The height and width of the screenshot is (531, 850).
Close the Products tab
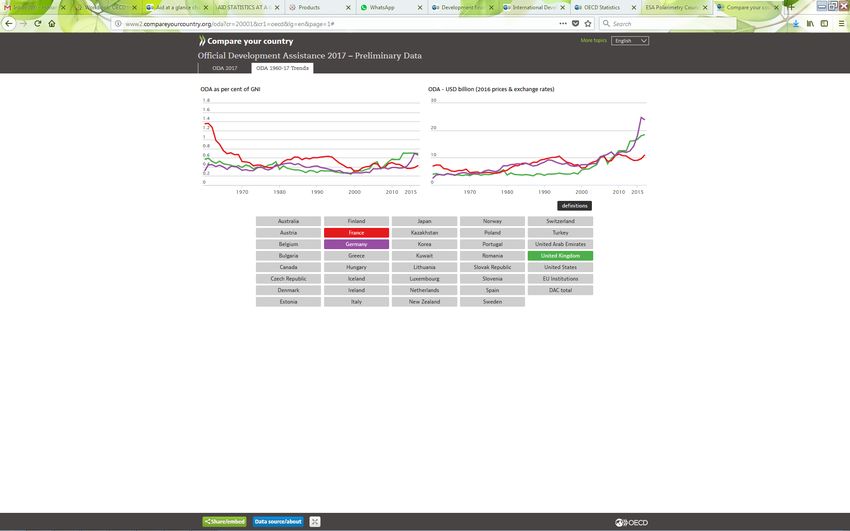point(348,8)
